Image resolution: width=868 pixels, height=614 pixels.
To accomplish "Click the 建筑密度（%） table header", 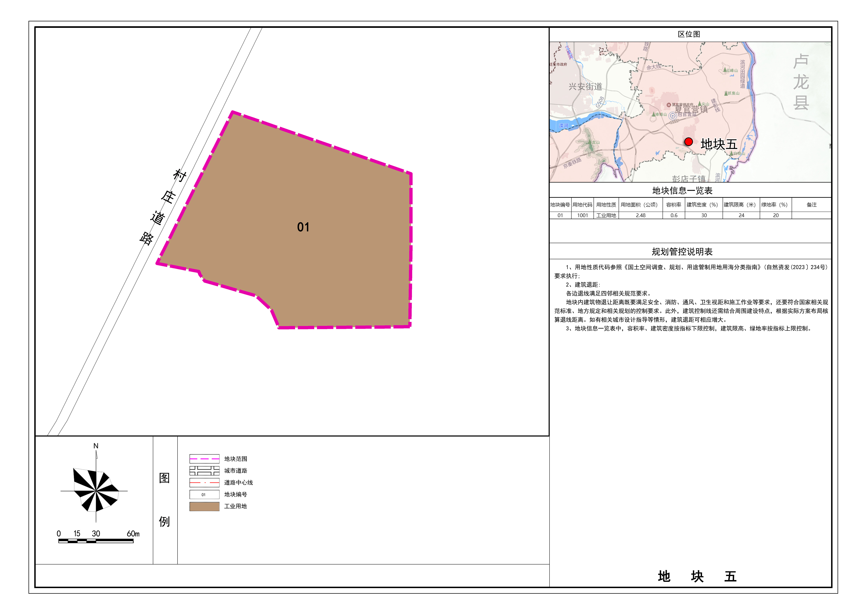I will pyautogui.click(x=704, y=205).
